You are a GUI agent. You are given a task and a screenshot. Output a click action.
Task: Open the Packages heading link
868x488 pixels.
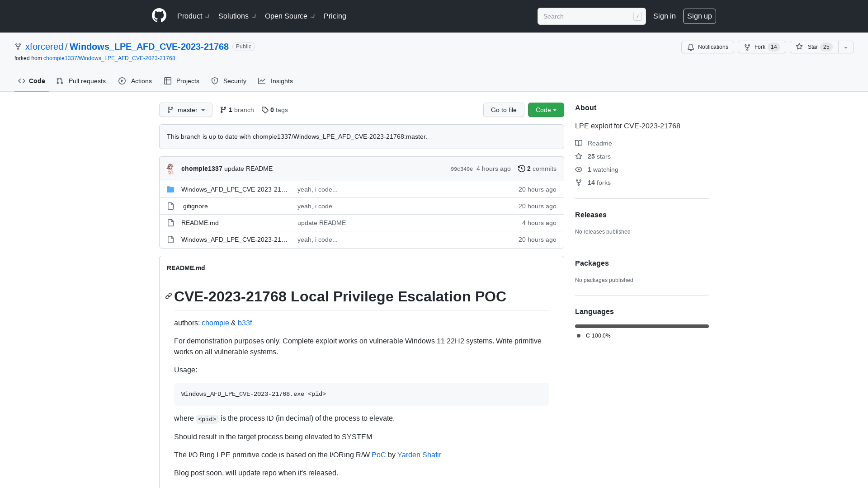click(592, 263)
